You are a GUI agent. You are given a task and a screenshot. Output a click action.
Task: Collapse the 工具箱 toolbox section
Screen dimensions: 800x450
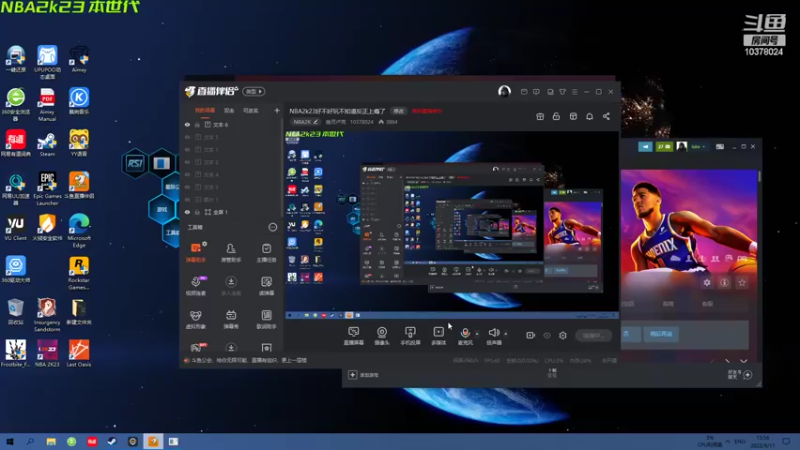coord(273,227)
